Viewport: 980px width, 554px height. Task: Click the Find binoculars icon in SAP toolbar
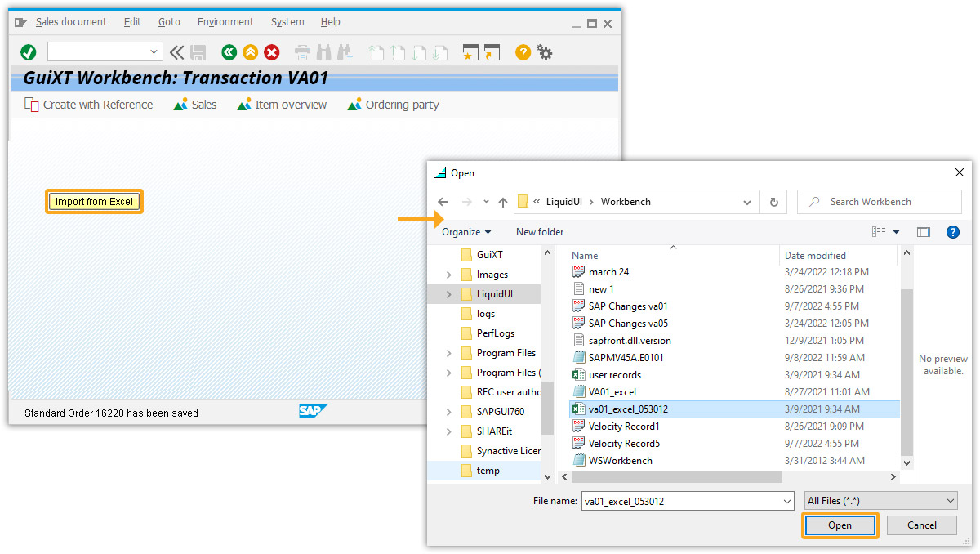click(x=323, y=53)
